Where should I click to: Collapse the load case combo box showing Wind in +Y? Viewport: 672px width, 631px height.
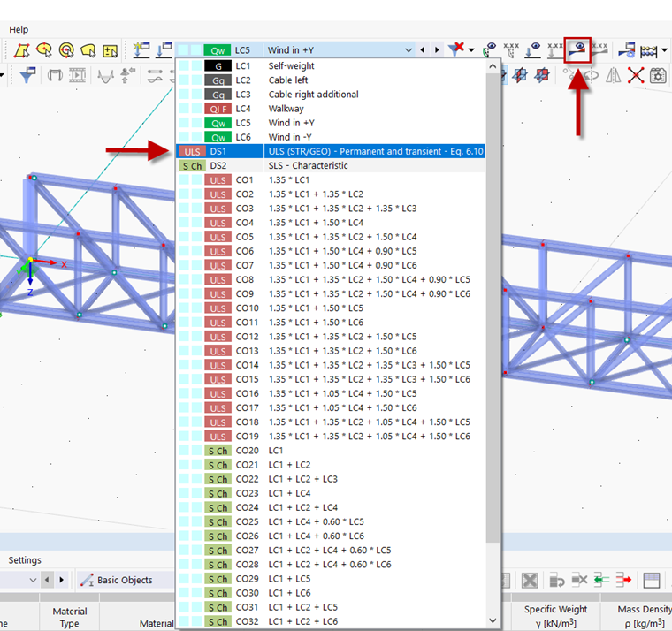[x=409, y=50]
